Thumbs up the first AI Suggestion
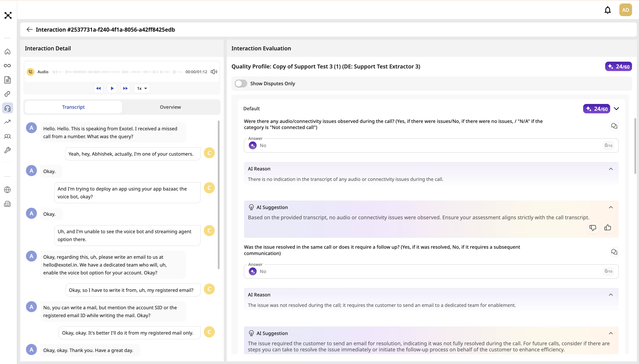Image resolution: width=639 pixels, height=364 pixels. (x=607, y=228)
